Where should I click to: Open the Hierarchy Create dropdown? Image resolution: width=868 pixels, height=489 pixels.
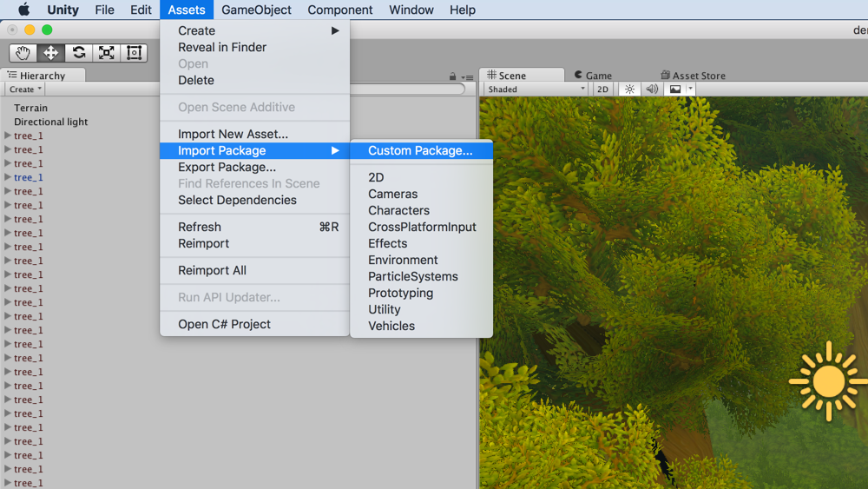tap(25, 89)
